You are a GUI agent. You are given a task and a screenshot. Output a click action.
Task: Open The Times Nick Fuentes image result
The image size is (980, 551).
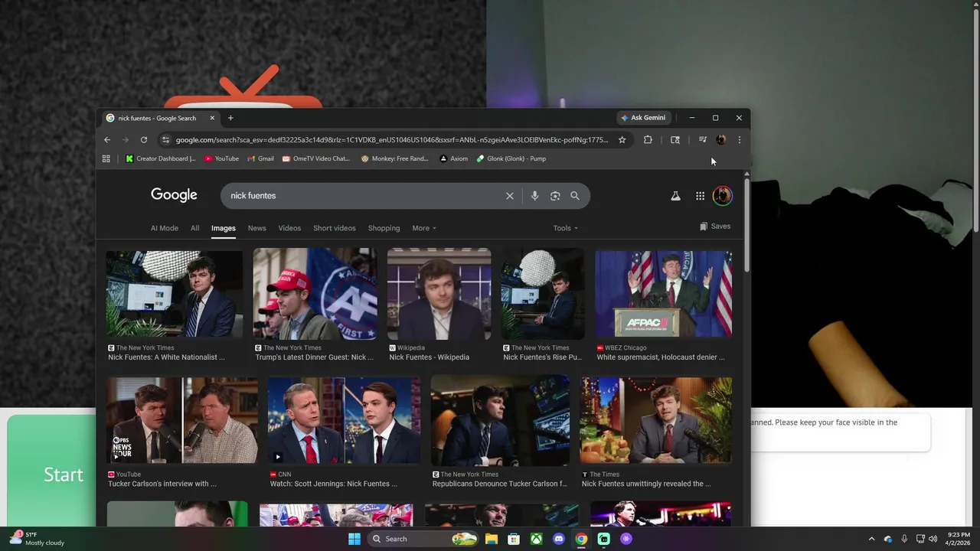tap(655, 420)
